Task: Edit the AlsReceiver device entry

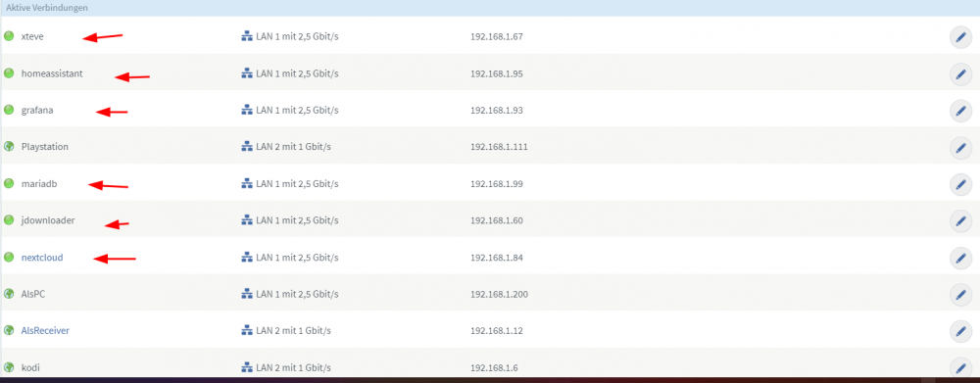Action: tap(960, 331)
